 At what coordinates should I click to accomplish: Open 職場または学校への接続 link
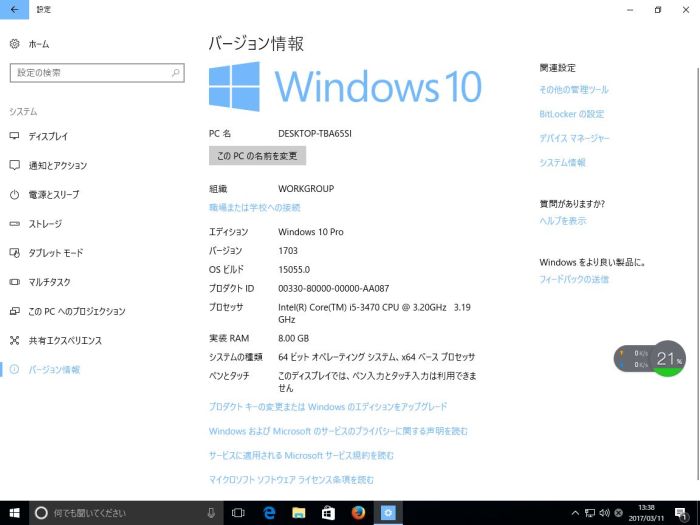point(254,207)
